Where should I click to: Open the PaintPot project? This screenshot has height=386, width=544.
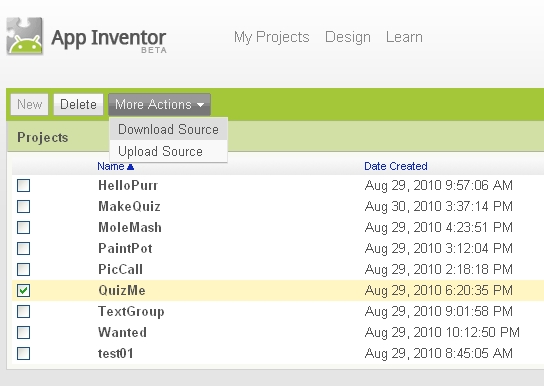tap(125, 248)
